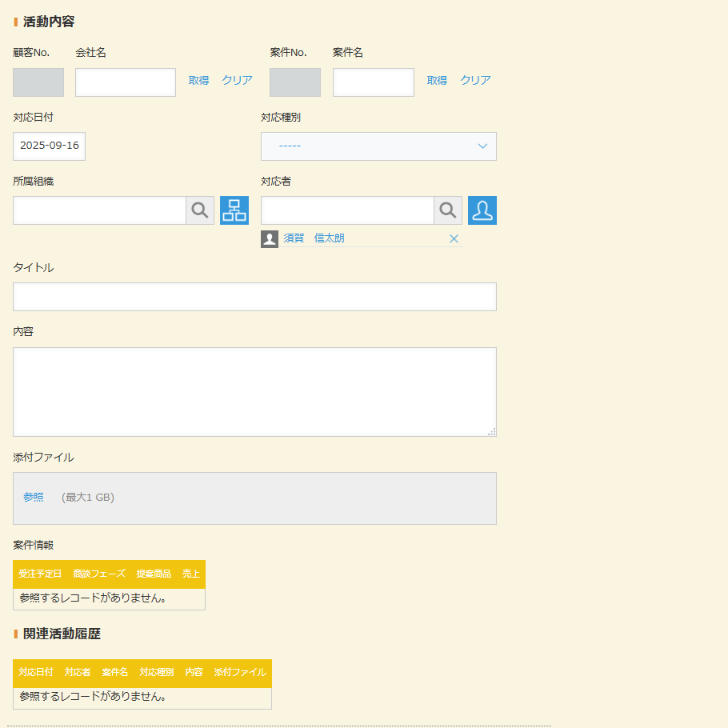The height and width of the screenshot is (728, 728).
Task: Click into the タイトル text field
Action: pos(254,297)
